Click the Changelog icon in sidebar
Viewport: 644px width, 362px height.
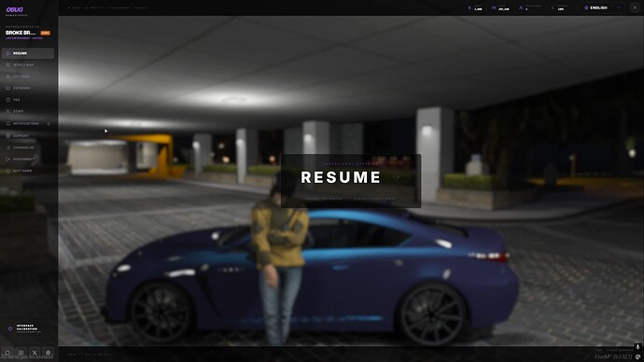point(7,147)
